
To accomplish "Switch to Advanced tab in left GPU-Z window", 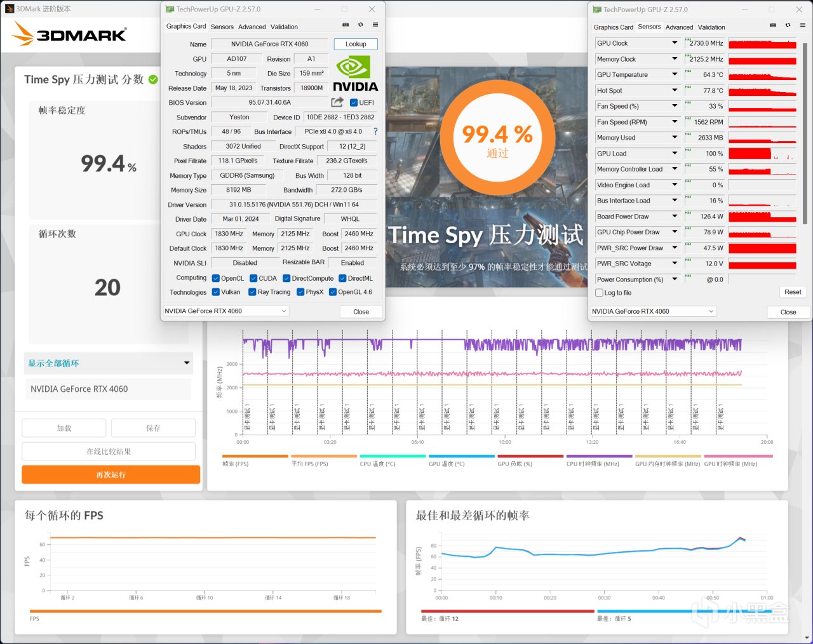I will point(252,27).
